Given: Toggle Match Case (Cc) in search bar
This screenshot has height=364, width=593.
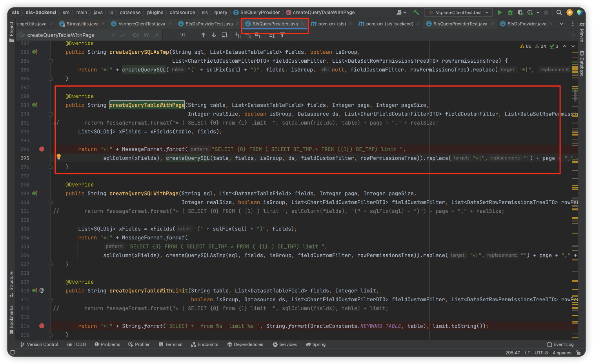Looking at the screenshot, I should [x=136, y=35].
